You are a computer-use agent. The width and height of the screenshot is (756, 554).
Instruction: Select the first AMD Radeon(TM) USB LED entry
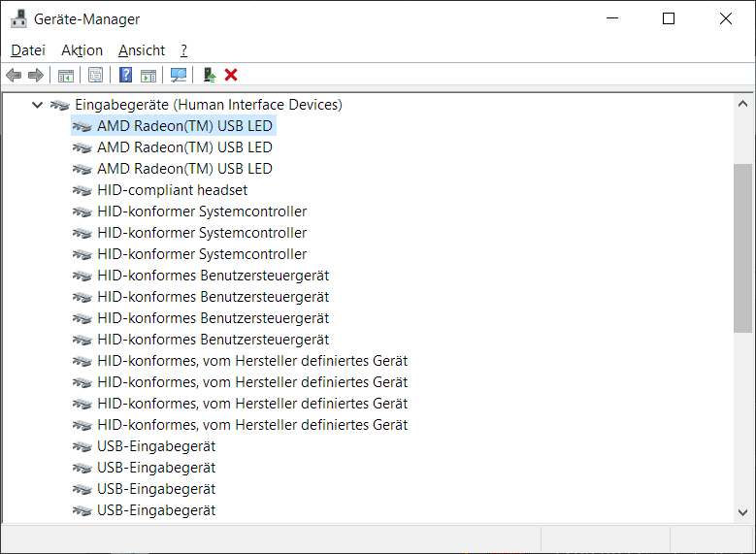point(184,126)
